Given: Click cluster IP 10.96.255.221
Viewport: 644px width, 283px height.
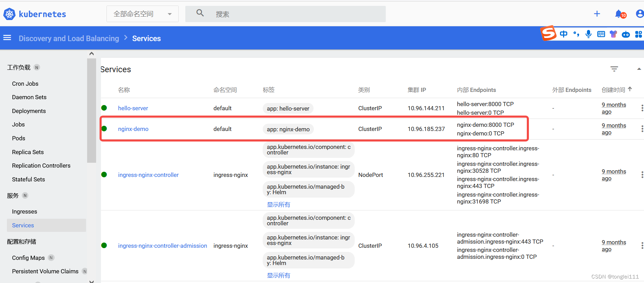Looking at the screenshot, I should click(426, 175).
